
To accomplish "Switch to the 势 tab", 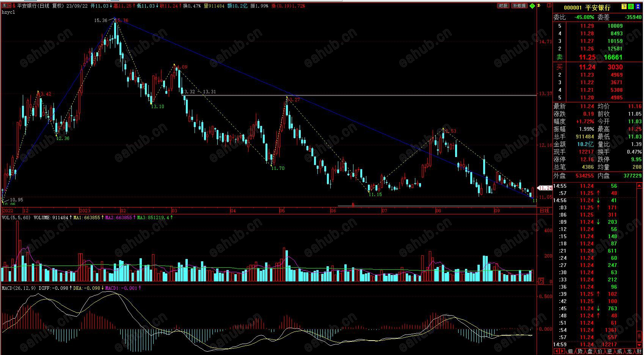I will [580, 352].
